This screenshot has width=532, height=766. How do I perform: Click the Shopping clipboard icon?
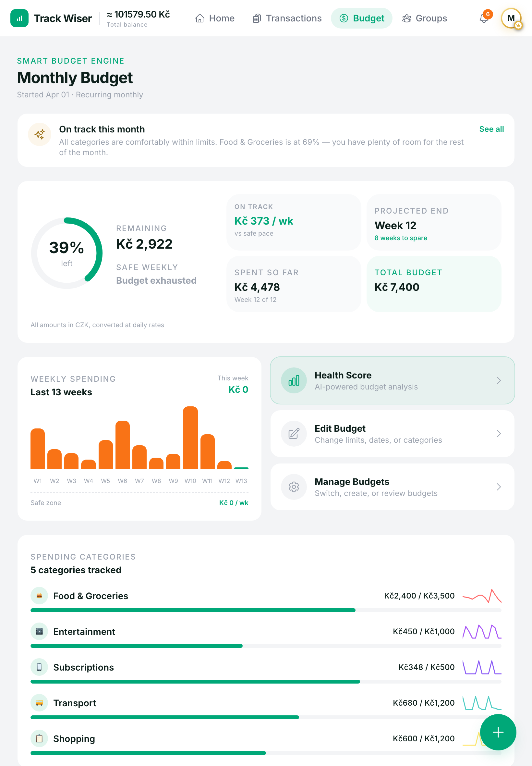coord(39,738)
